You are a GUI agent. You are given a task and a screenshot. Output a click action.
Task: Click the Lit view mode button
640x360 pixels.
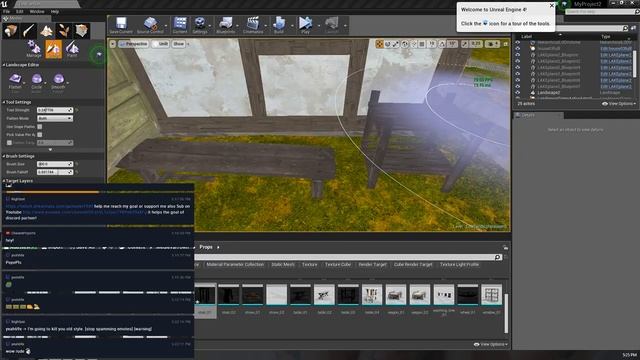(161, 44)
